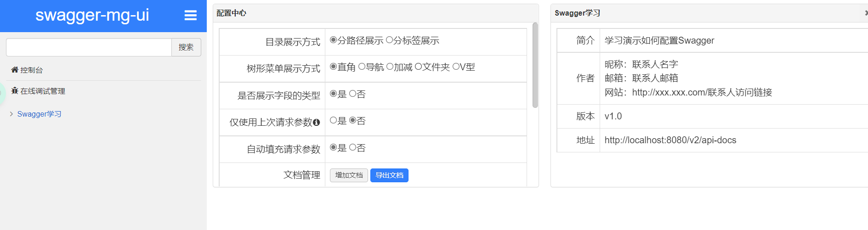Set 自动填充请求参数 to 否
This screenshot has width=868, height=230.
pos(352,147)
